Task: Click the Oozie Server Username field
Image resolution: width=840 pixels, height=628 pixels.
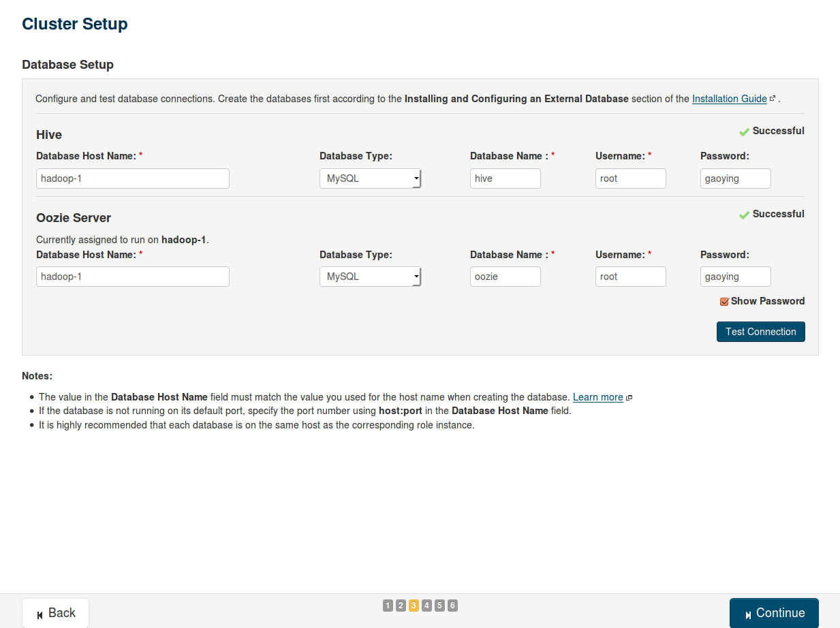Action: pyautogui.click(x=631, y=277)
